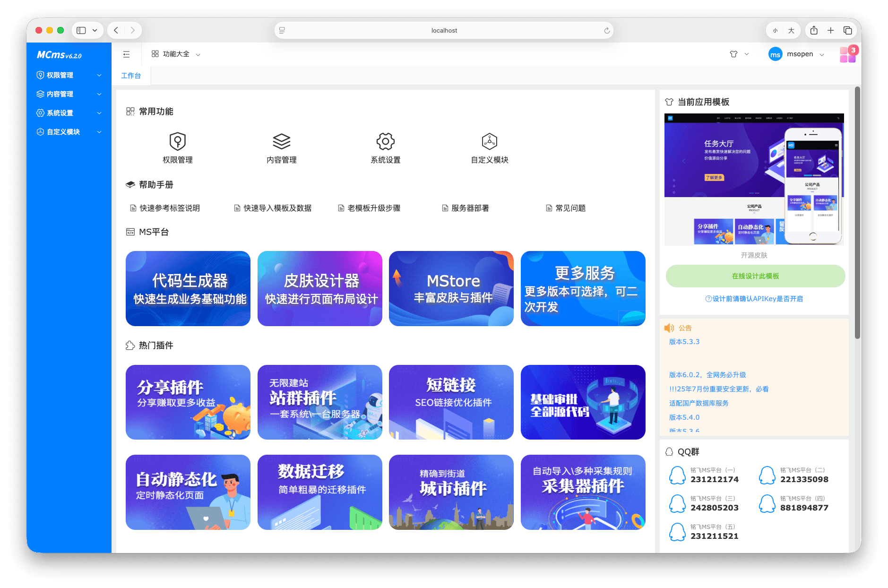Open the 系统设置 gear icon shortcut
Viewport: 888px width, 588px height.
[x=386, y=141]
